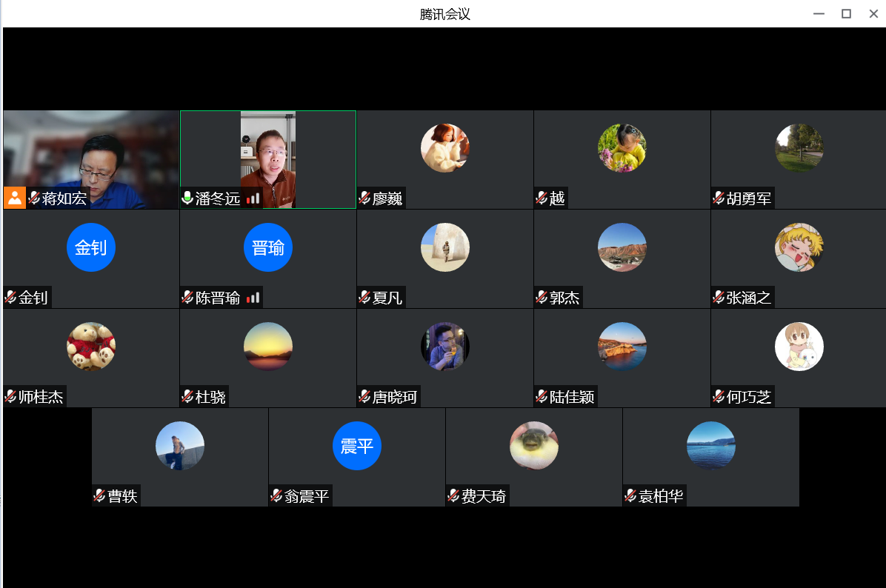Click 唐晓珂's portrait avatar
The height and width of the screenshot is (588, 886).
[445, 347]
